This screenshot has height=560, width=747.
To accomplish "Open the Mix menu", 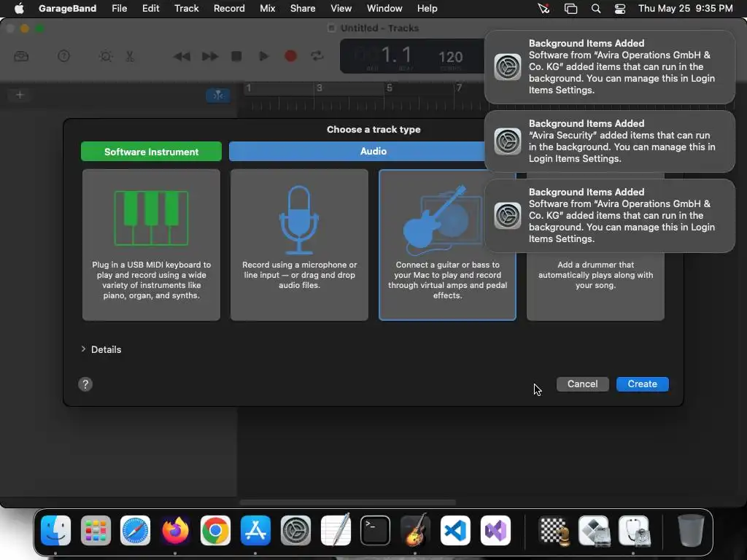I will pyautogui.click(x=267, y=8).
